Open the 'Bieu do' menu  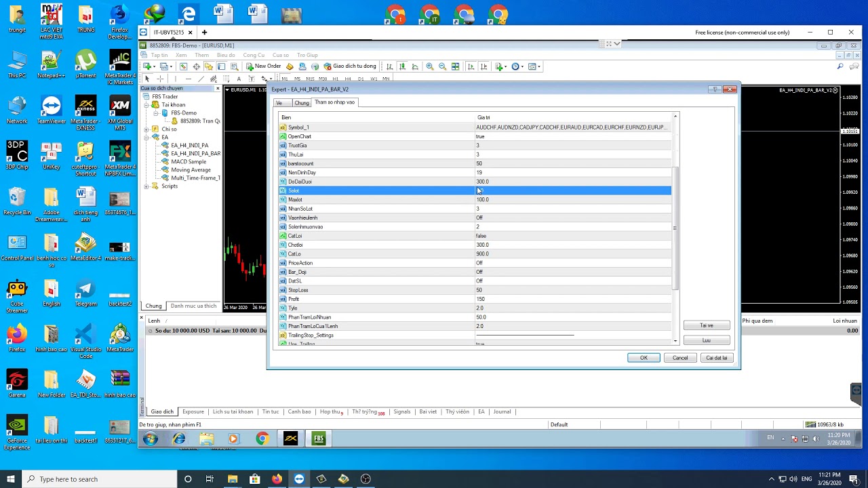coord(226,55)
